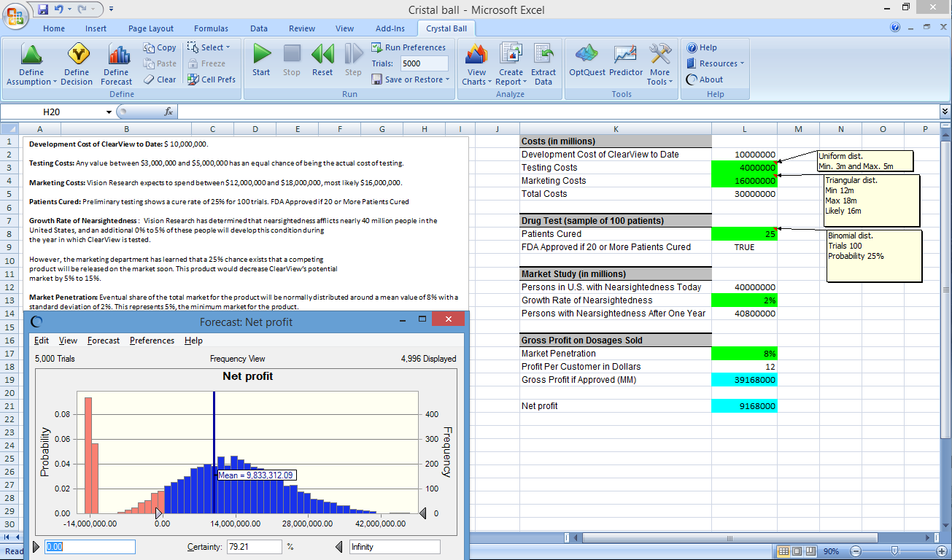Launch the OptQuest tool
The width and height of the screenshot is (952, 560).
coord(586,60)
